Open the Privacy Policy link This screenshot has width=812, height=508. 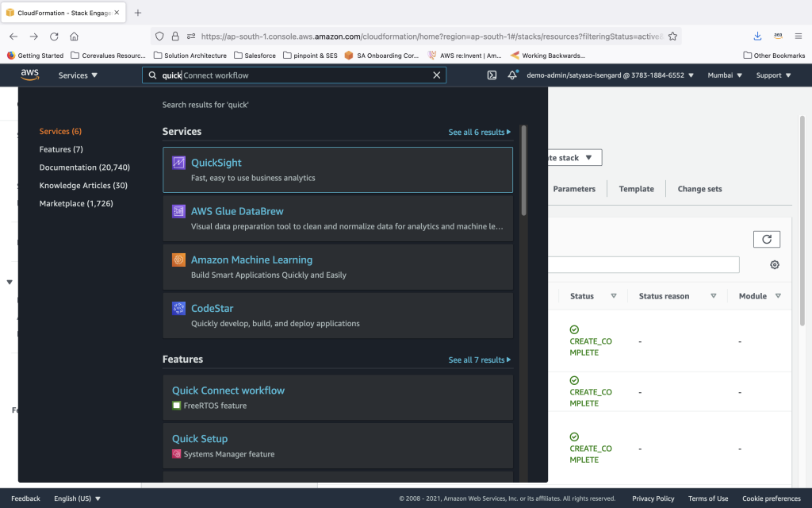(653, 498)
